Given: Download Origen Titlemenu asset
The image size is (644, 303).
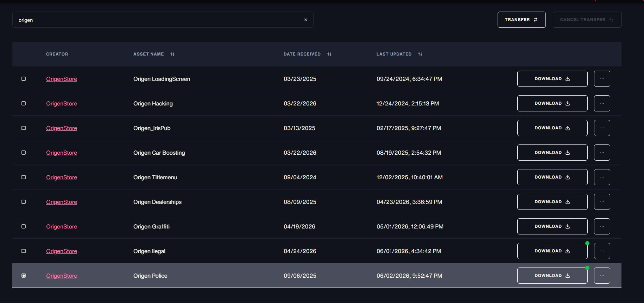Looking at the screenshot, I should pyautogui.click(x=552, y=177).
